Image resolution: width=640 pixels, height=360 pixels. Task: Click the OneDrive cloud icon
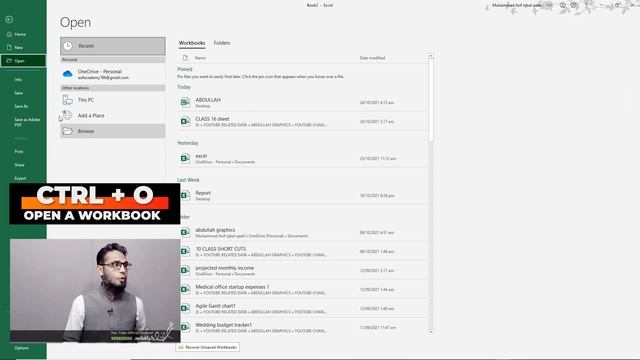pos(68,74)
